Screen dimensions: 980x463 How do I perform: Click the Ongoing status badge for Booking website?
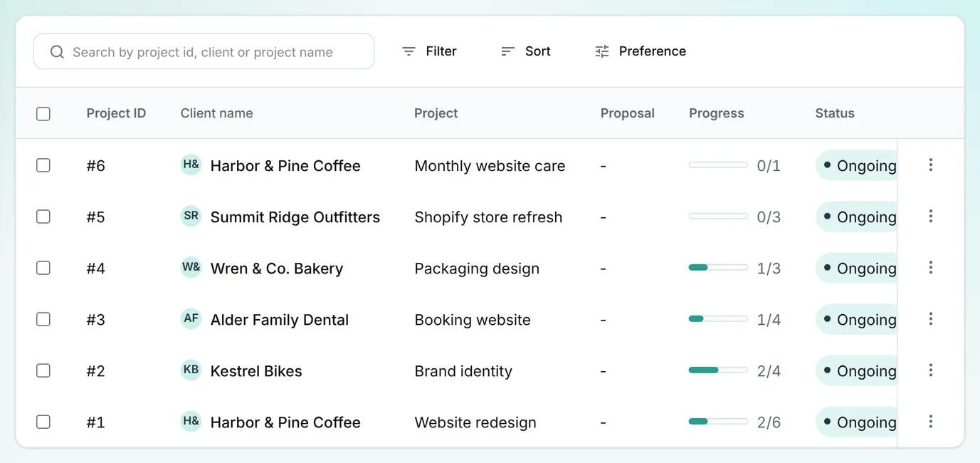point(856,319)
